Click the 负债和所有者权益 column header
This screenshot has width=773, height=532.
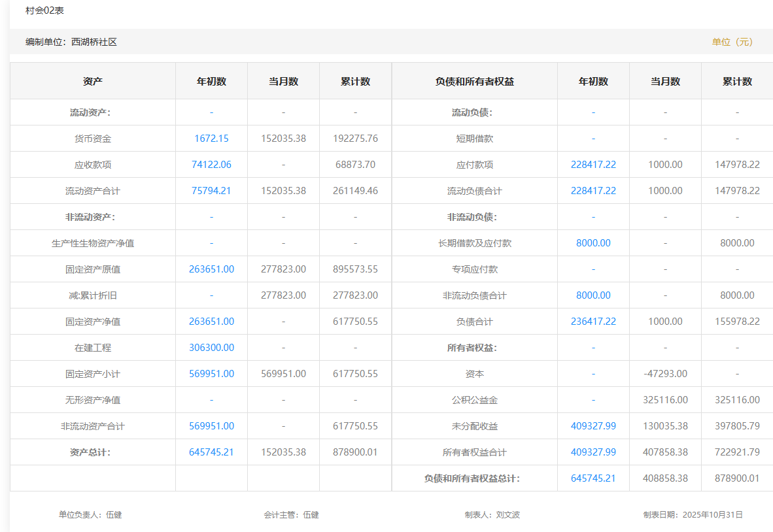(x=474, y=82)
